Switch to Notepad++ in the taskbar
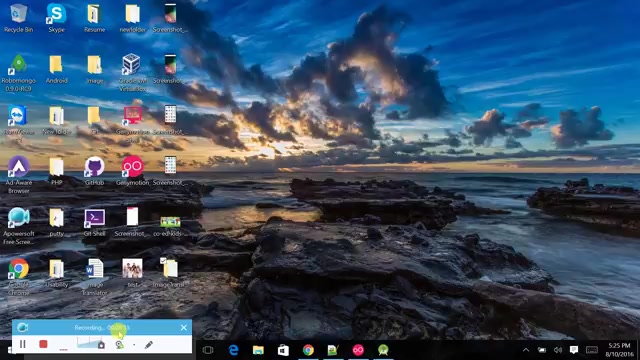This screenshot has height=360, width=640. pyautogui.click(x=333, y=350)
